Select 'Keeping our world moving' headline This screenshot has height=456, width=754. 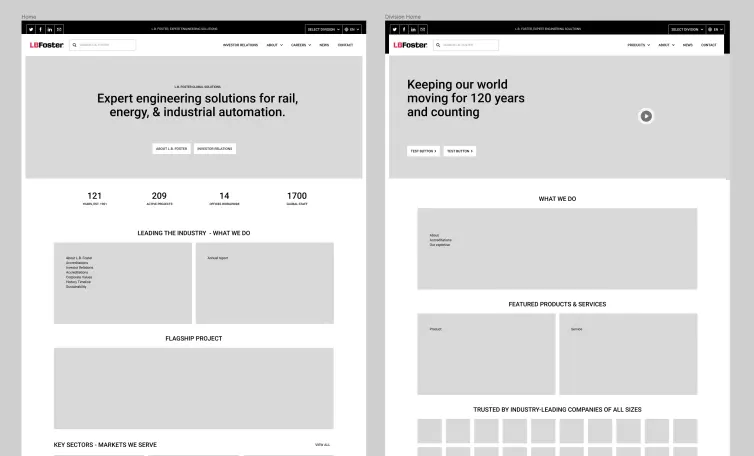465,98
